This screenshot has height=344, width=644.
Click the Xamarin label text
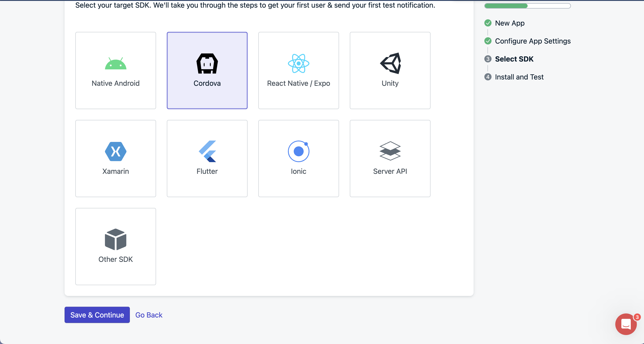tap(115, 171)
